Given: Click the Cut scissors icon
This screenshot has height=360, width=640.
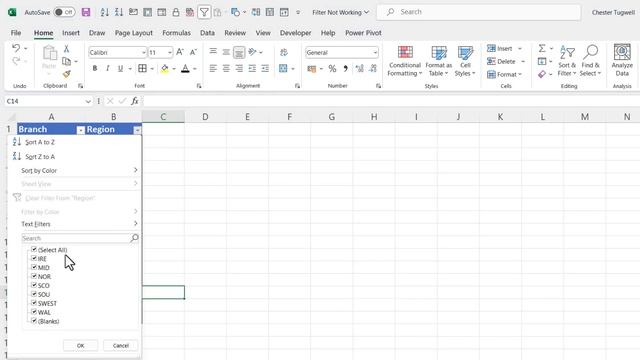Looking at the screenshot, I should pos(66,49).
